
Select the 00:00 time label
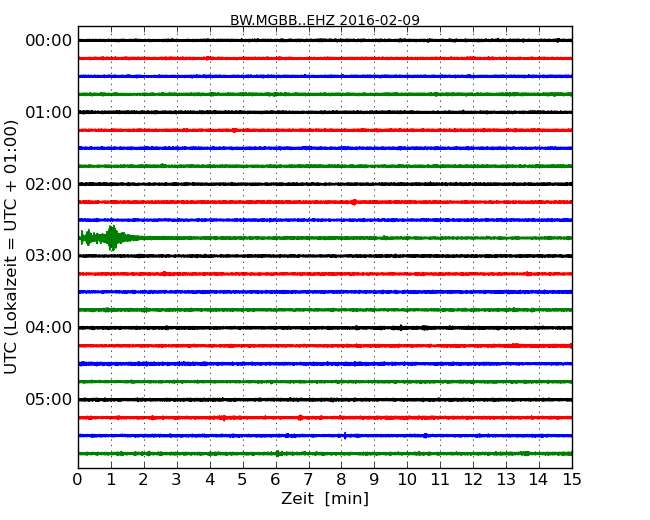[x=49, y=41]
